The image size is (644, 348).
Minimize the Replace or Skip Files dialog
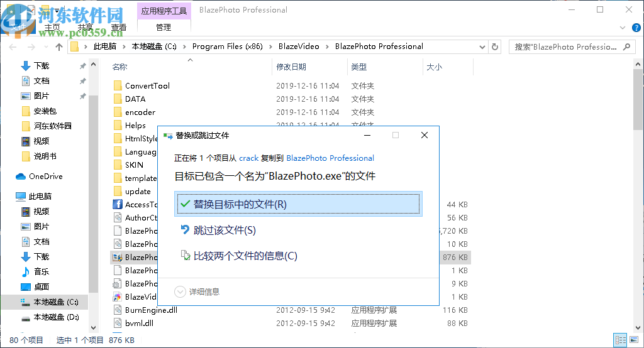[367, 135]
